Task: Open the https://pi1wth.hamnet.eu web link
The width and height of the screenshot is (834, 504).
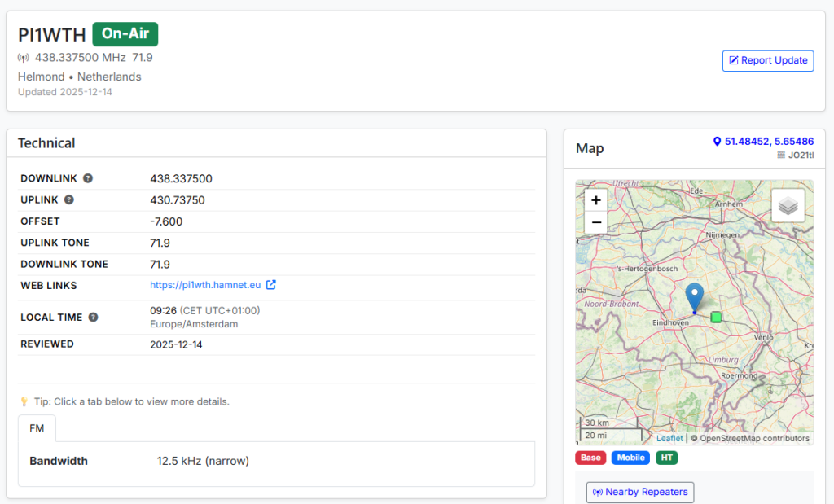Action: 205,285
